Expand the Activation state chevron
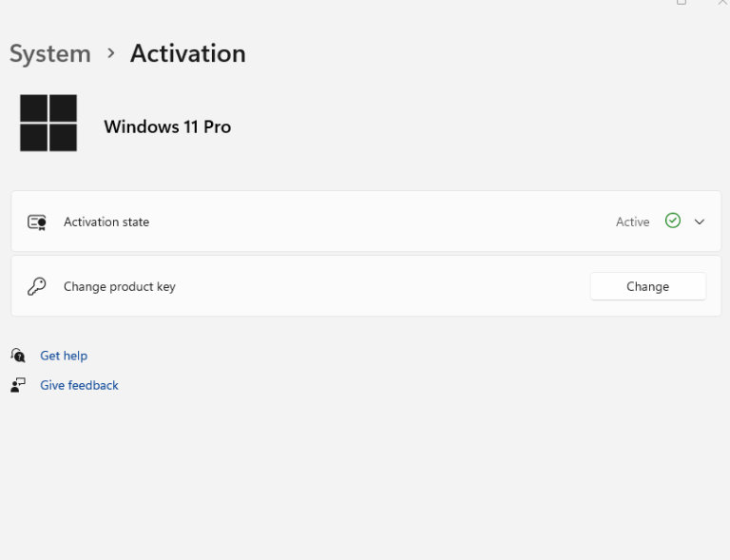This screenshot has width=730, height=560. [700, 222]
